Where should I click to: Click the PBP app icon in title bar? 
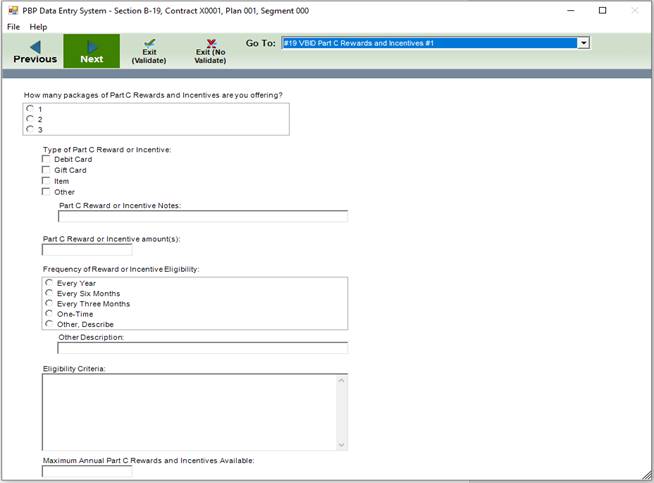[x=13, y=10]
